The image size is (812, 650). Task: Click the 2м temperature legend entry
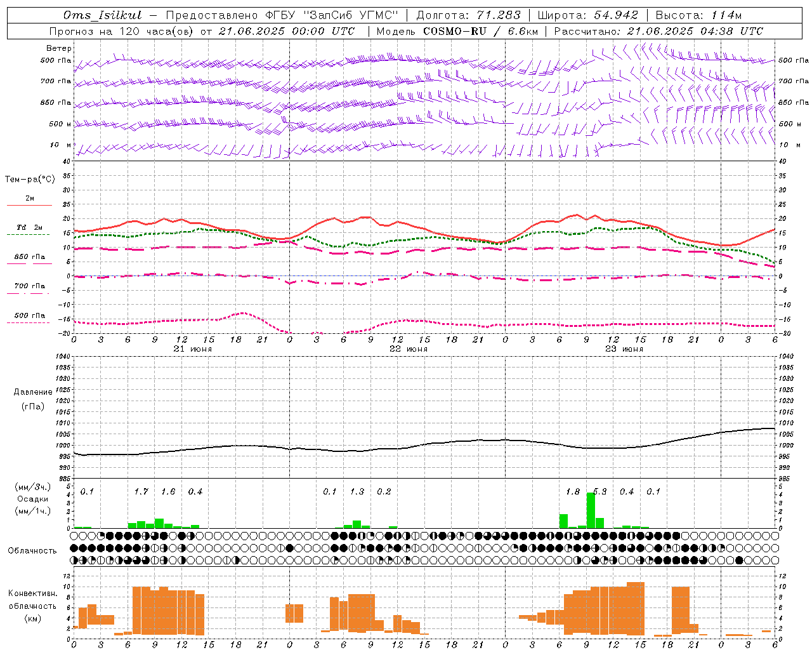coord(30,198)
